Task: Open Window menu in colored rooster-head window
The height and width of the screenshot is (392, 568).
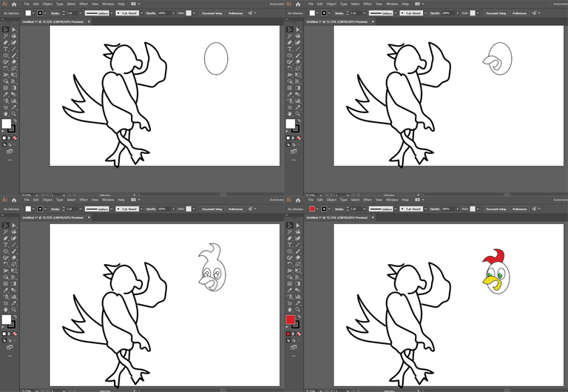Action: tap(392, 200)
